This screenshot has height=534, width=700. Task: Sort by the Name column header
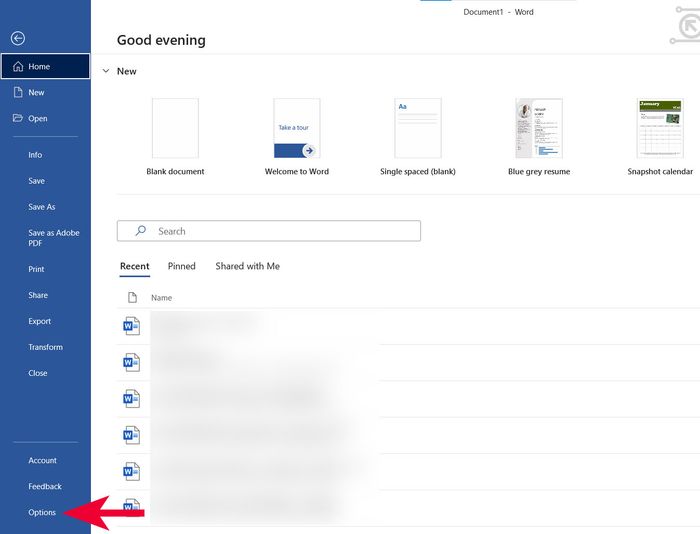point(162,298)
